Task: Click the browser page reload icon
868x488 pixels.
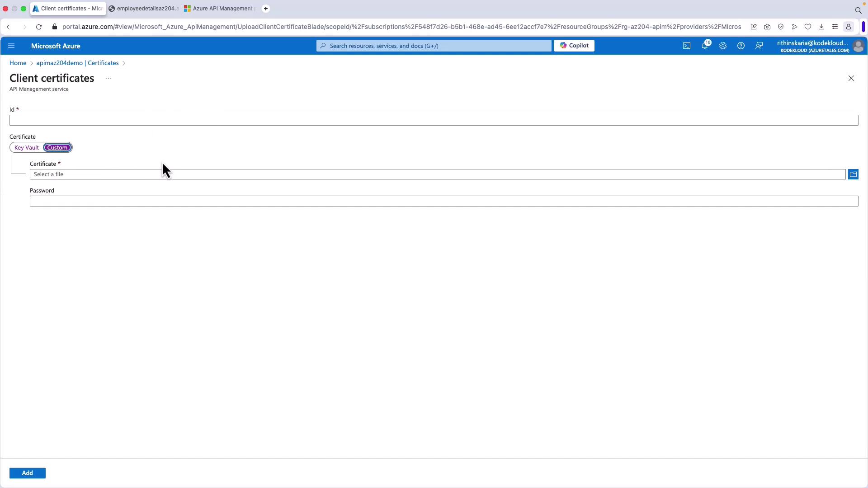Action: [39, 27]
